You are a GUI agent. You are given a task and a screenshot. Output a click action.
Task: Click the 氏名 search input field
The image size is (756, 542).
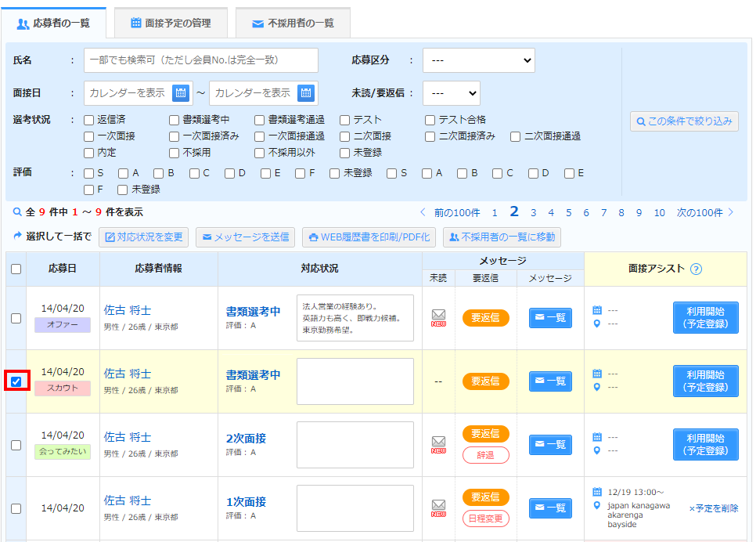pyautogui.click(x=201, y=60)
